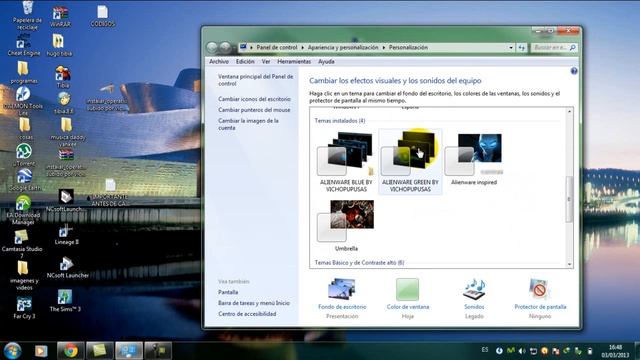This screenshot has width=640, height=360.
Task: Open the Papelera de reciclaje desktop icon
Action: coord(27,15)
